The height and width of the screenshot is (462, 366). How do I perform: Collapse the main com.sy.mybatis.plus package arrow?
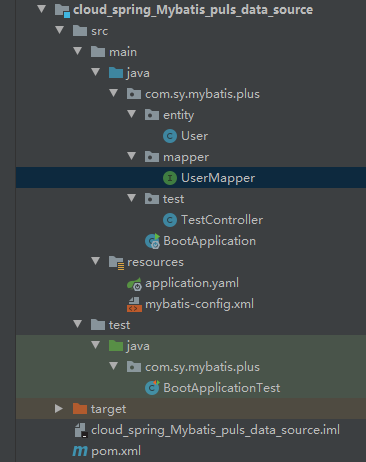[113, 93]
